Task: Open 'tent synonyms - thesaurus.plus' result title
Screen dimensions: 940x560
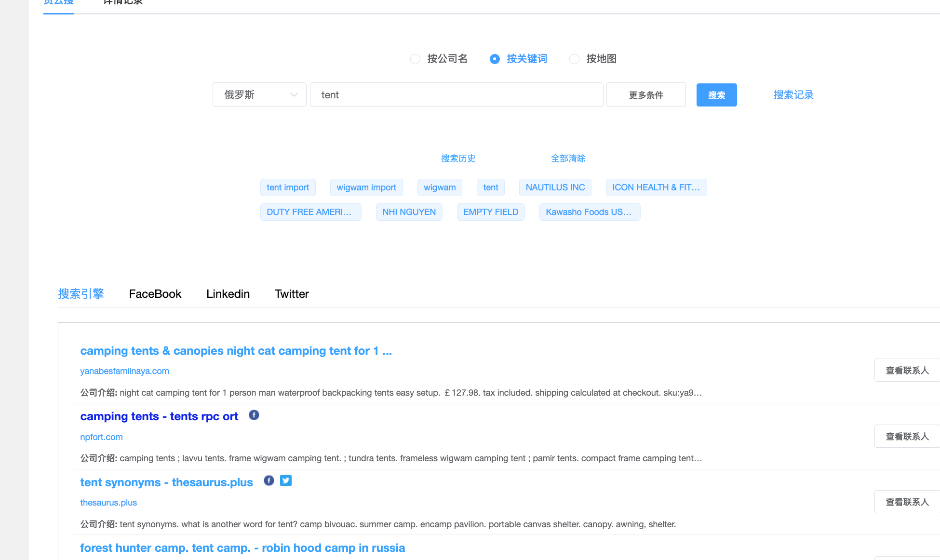Action: 166,482
